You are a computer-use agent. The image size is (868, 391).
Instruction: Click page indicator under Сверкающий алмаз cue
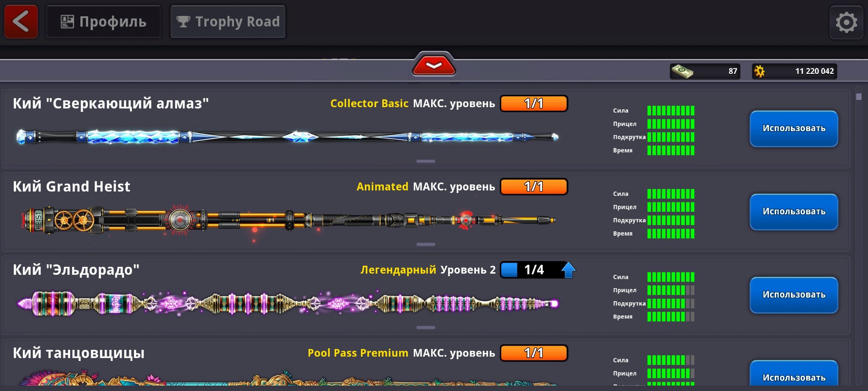coord(426,161)
